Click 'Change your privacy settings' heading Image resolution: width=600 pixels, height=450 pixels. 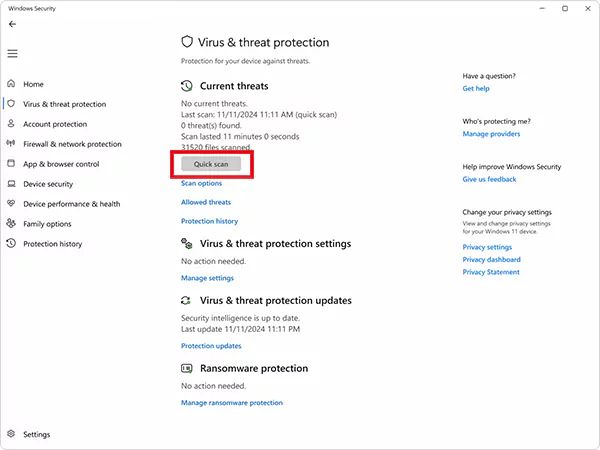(x=507, y=212)
